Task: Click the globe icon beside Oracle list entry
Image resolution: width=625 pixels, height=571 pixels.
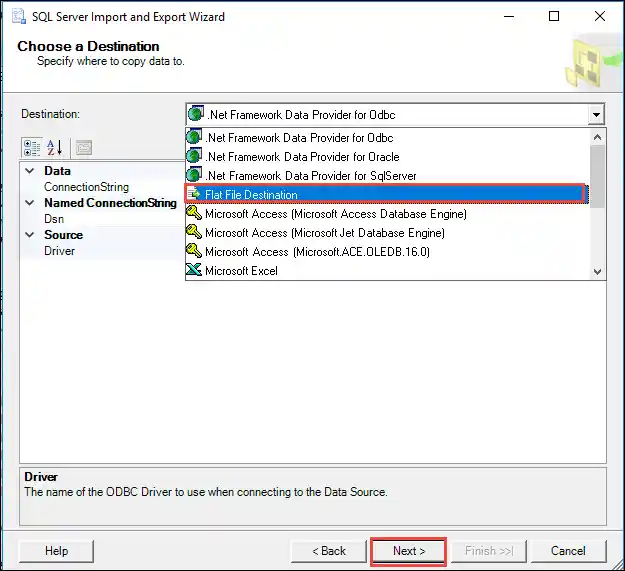Action: pos(194,156)
